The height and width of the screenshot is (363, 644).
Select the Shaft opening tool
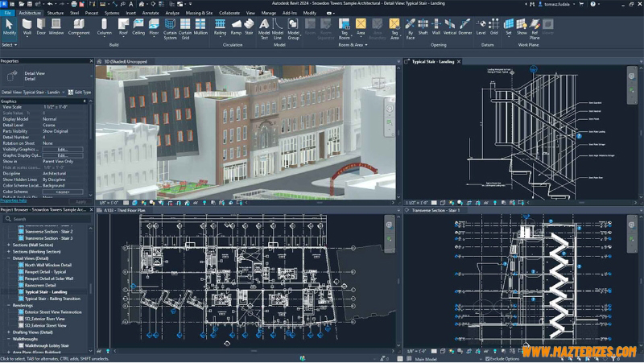point(423,27)
